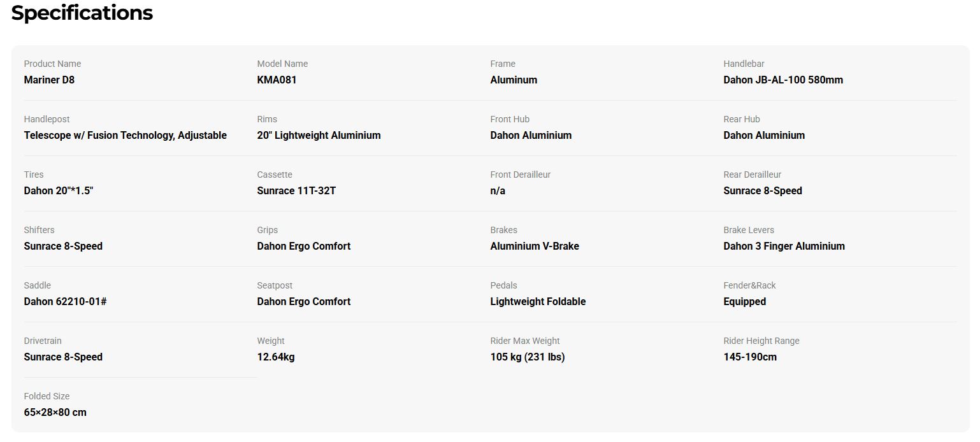Viewport: 980px width, 442px height.
Task: Select the Lightweight Foldable pedals value
Action: pos(538,302)
